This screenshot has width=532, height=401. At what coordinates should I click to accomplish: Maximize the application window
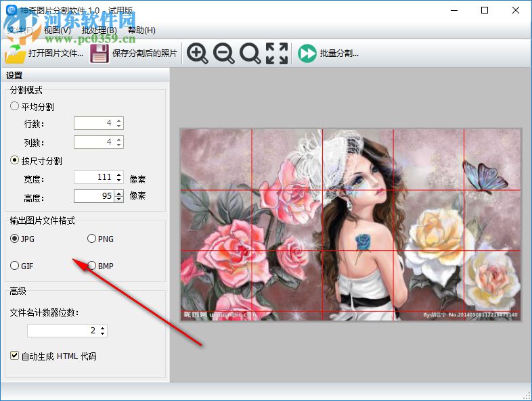[x=485, y=10]
